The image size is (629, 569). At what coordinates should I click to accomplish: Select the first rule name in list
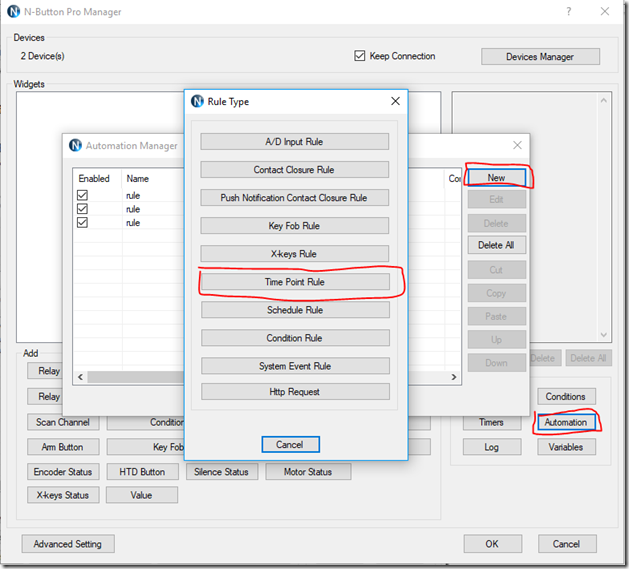[x=133, y=195]
